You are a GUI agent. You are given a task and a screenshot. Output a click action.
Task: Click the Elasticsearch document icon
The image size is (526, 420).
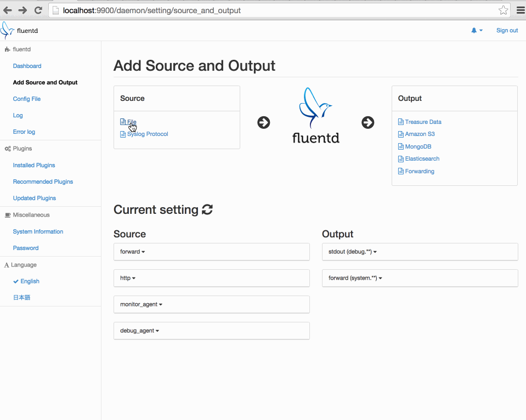(400, 158)
